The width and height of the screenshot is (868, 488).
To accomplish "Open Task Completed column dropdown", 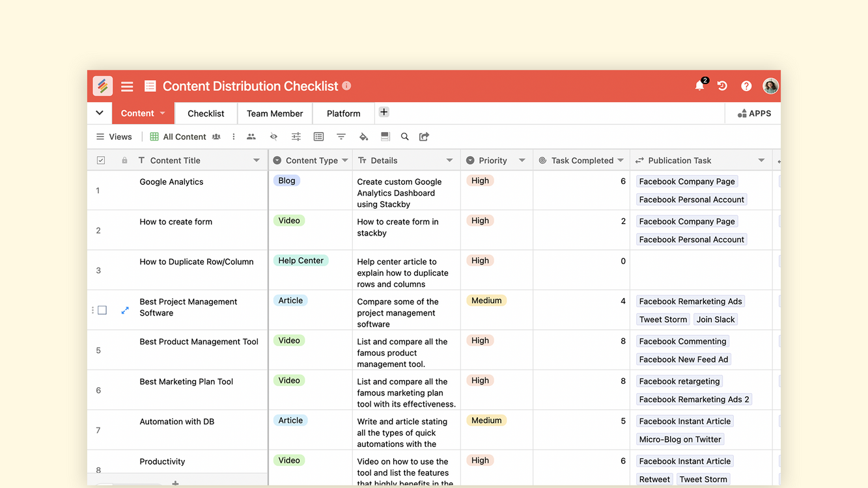I will [x=621, y=160].
